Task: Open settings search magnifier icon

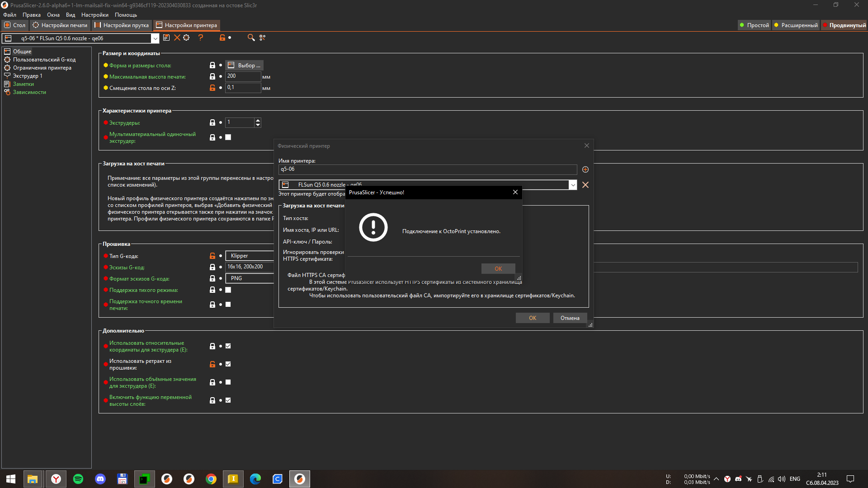Action: coord(251,38)
